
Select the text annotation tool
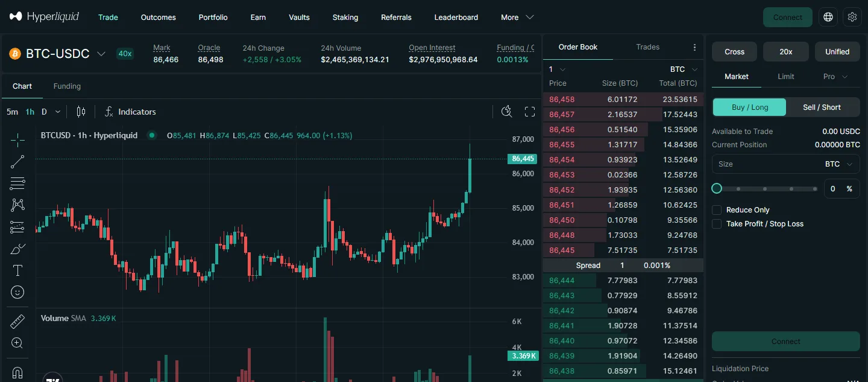[17, 270]
